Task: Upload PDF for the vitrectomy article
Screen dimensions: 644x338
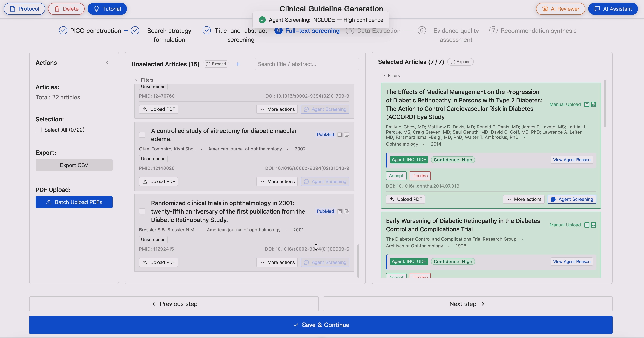Action: [159, 182]
